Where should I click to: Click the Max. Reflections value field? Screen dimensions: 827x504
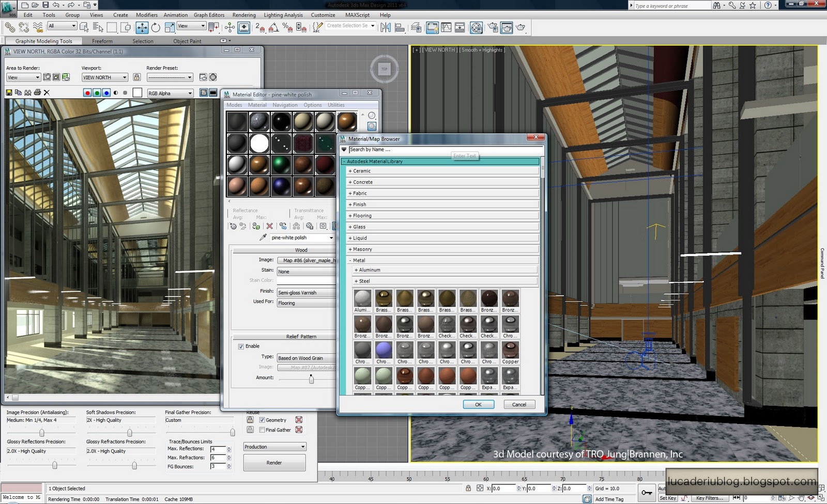(x=218, y=449)
